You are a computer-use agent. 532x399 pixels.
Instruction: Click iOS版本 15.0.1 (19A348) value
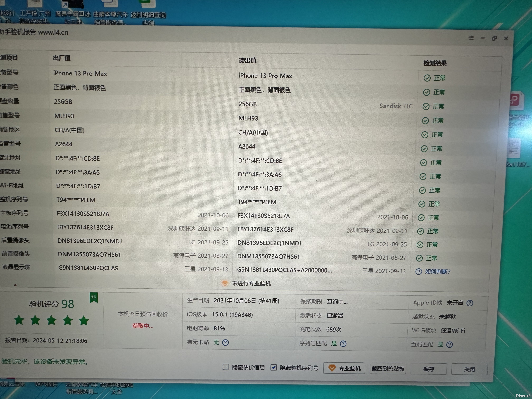click(232, 315)
